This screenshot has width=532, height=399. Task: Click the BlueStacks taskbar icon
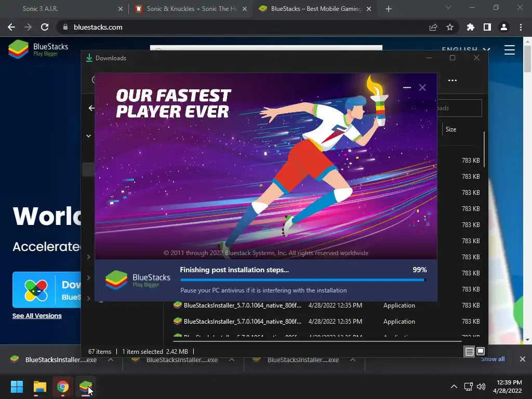coord(86,387)
